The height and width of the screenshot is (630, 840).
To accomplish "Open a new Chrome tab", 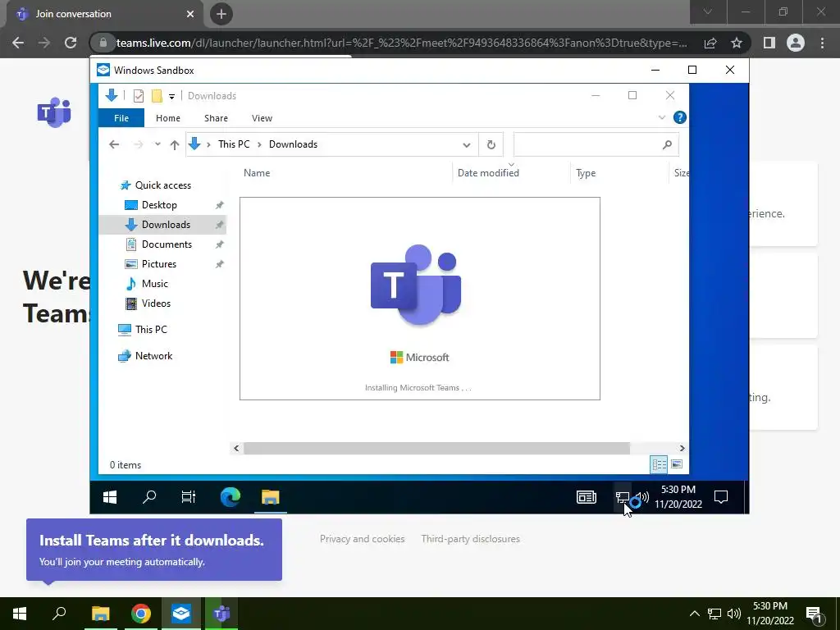I will click(x=221, y=14).
